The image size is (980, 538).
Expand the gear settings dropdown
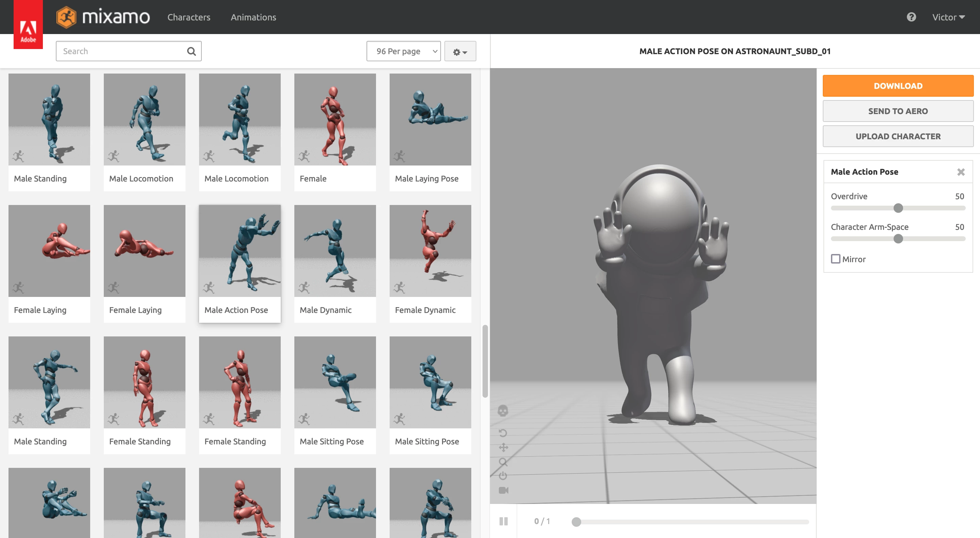(460, 52)
